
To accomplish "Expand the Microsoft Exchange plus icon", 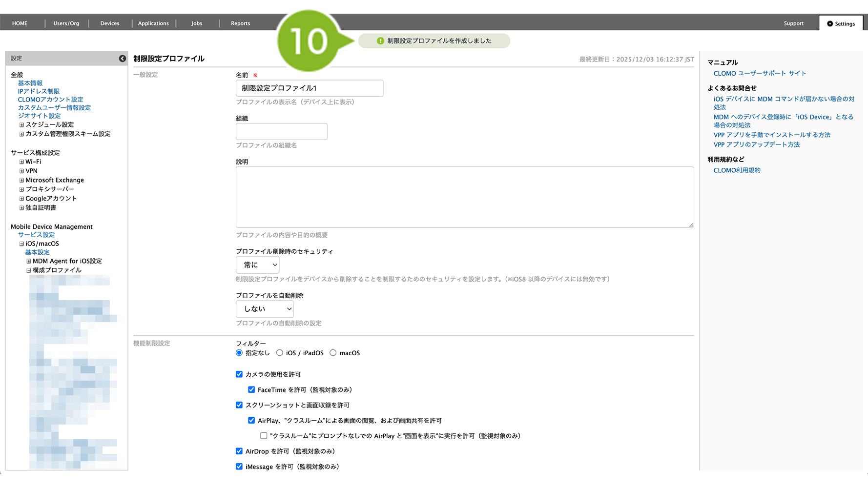I will 21,181.
